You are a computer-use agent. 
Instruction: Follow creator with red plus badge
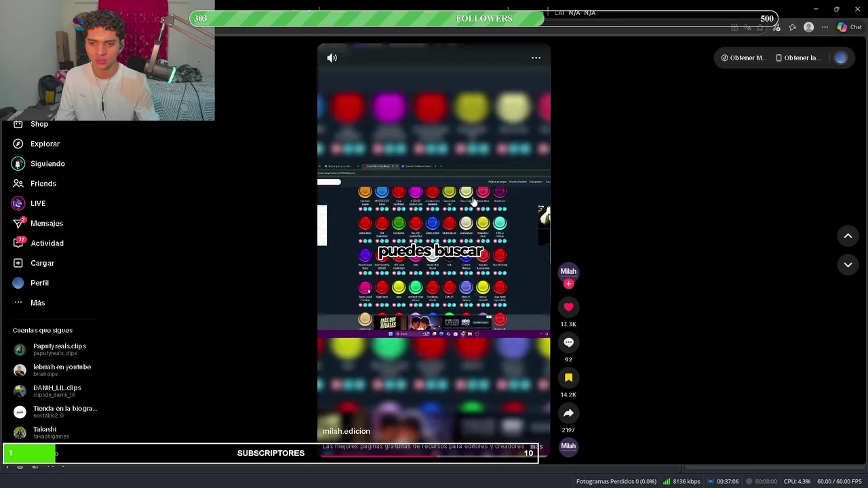pyautogui.click(x=568, y=284)
